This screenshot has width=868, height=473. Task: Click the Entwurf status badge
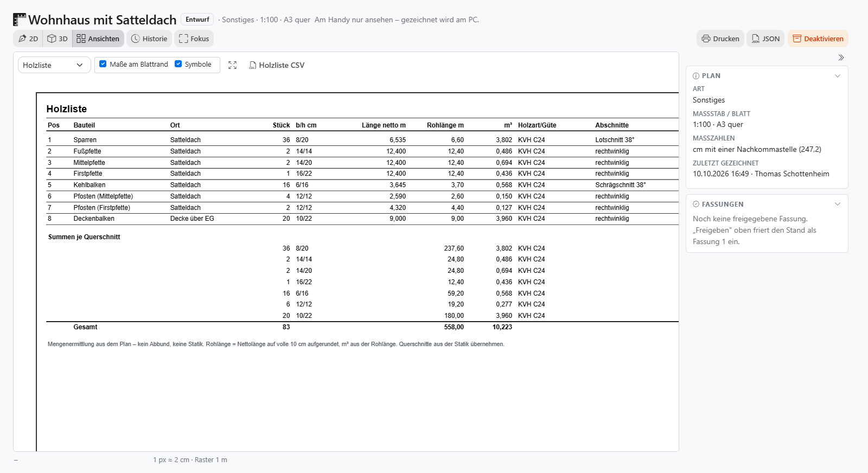point(197,20)
